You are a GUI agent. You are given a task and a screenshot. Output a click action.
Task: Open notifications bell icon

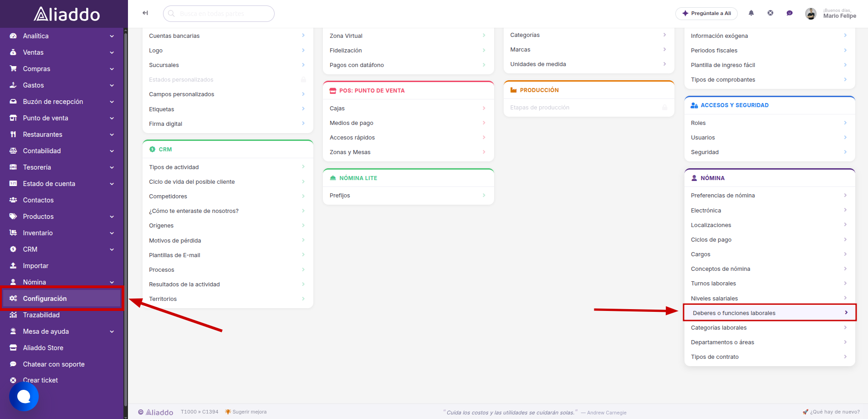pos(751,13)
